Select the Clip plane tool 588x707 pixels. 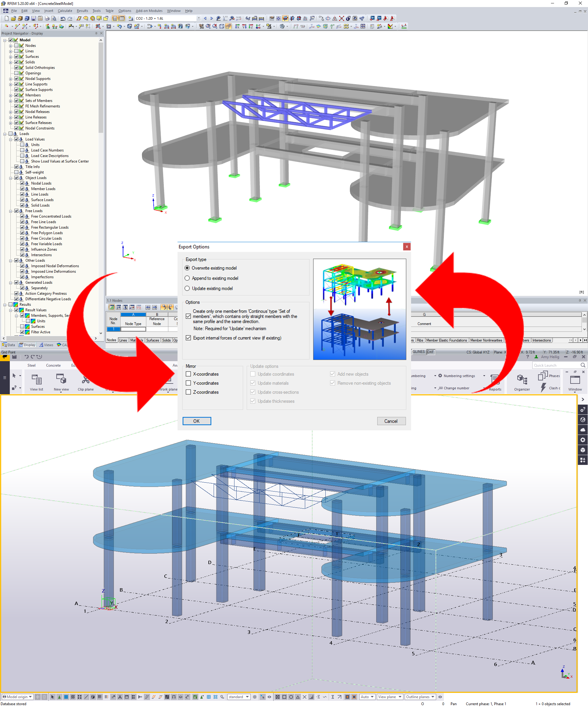pyautogui.click(x=85, y=381)
